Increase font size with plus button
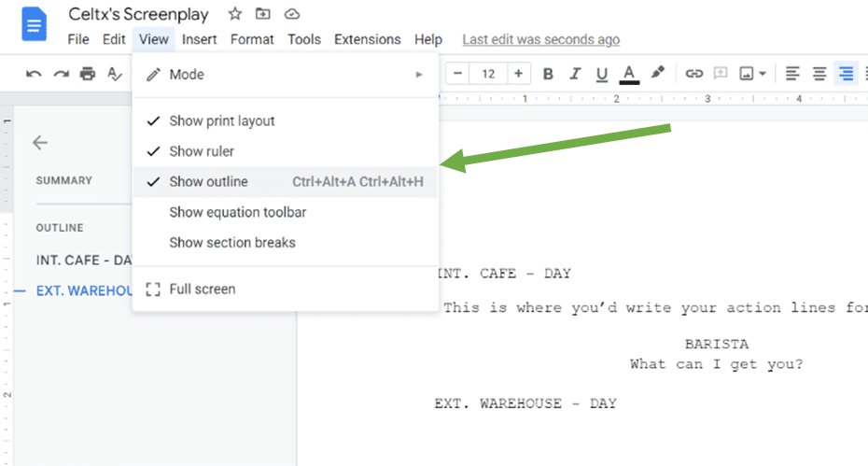The width and height of the screenshot is (868, 466). (x=518, y=74)
